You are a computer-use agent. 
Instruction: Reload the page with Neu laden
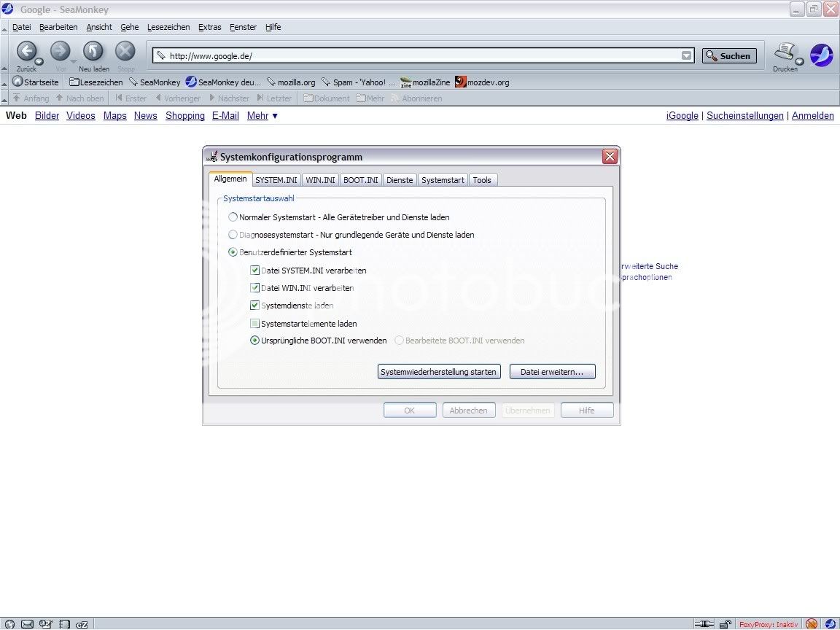93,51
